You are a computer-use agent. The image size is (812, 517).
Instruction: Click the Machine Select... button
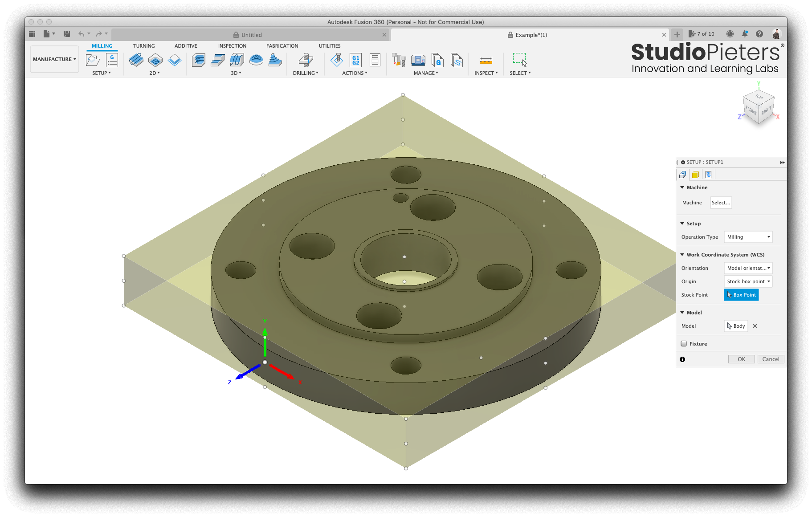(721, 203)
